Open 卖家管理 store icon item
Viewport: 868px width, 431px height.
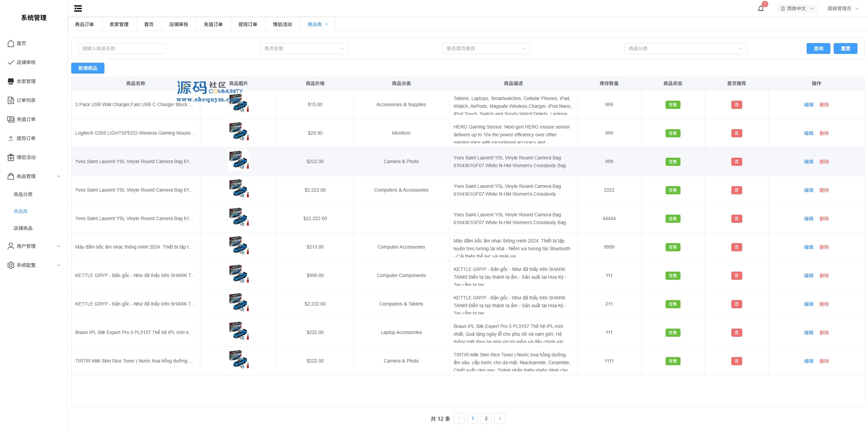tap(11, 81)
